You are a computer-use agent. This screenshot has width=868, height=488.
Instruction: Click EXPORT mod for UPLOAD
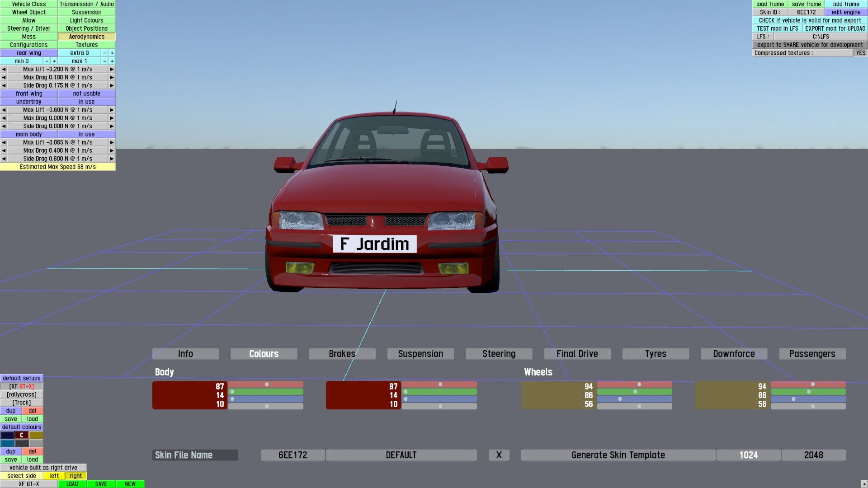[835, 28]
